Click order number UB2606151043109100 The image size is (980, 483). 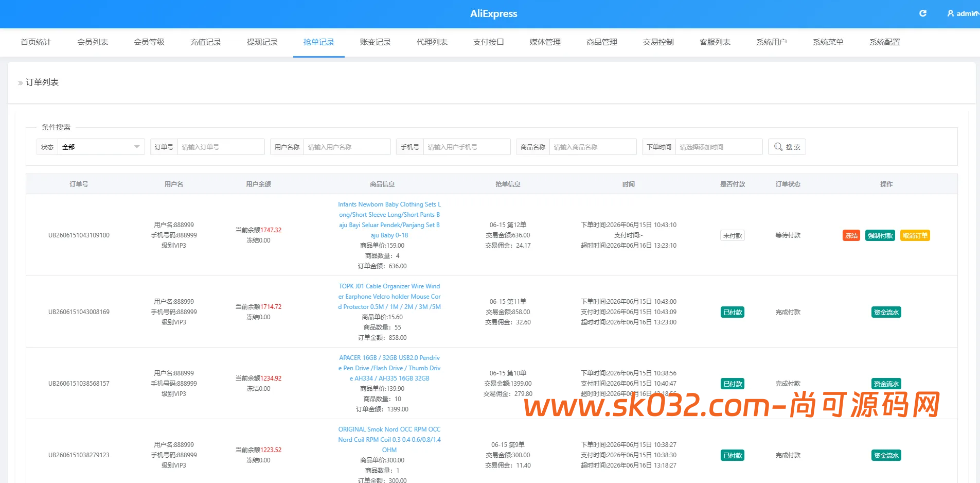pyautogui.click(x=79, y=235)
